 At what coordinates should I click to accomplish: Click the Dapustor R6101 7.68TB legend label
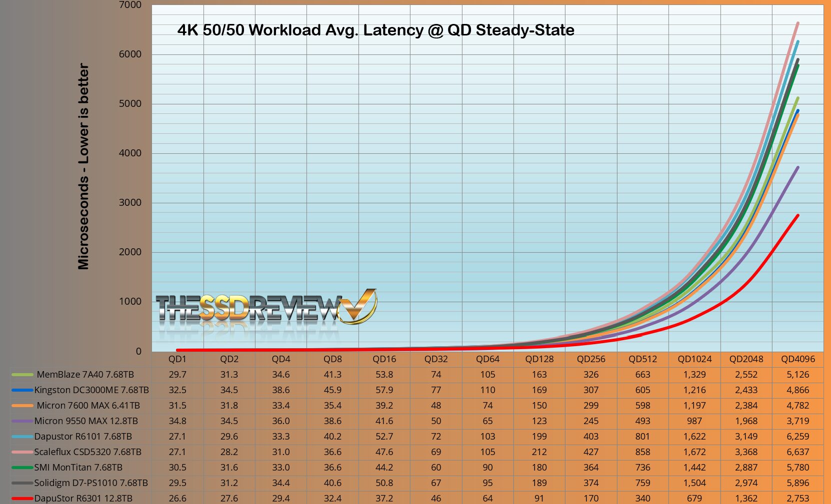tap(83, 436)
